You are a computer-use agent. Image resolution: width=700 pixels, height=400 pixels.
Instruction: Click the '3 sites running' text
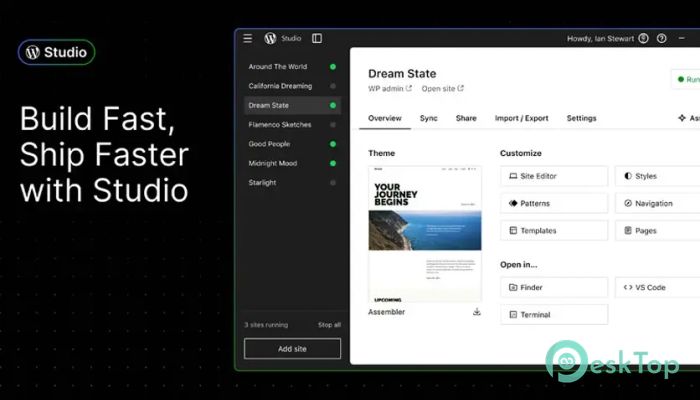point(266,325)
